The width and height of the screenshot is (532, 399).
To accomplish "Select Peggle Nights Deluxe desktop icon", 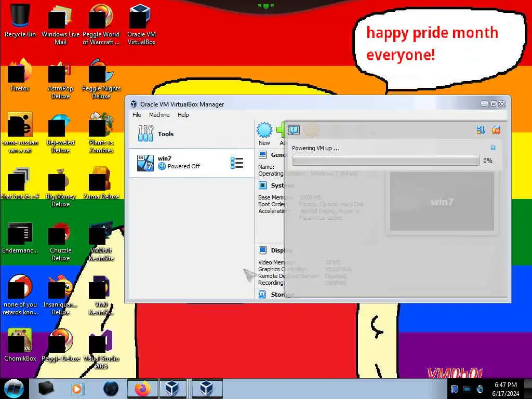I will 101,79.
